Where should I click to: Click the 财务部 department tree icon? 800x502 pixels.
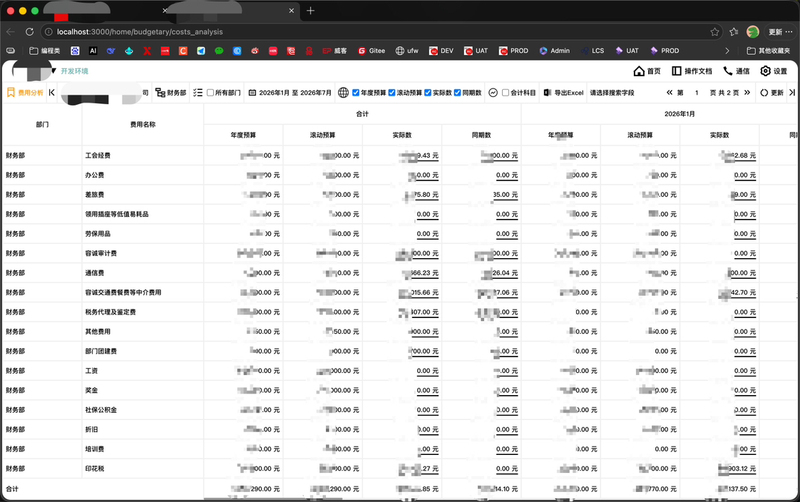160,92
